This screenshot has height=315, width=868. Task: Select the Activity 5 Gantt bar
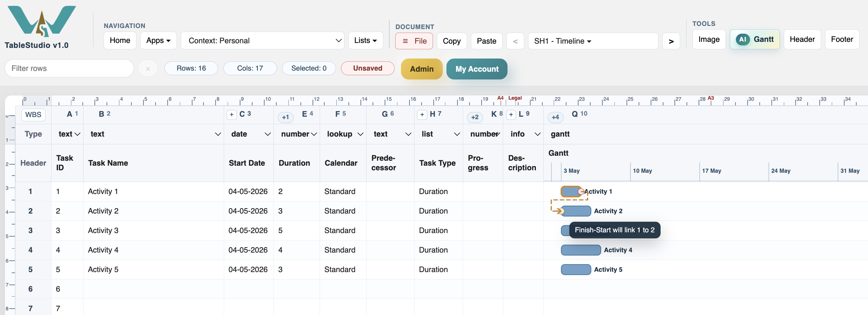click(x=576, y=270)
